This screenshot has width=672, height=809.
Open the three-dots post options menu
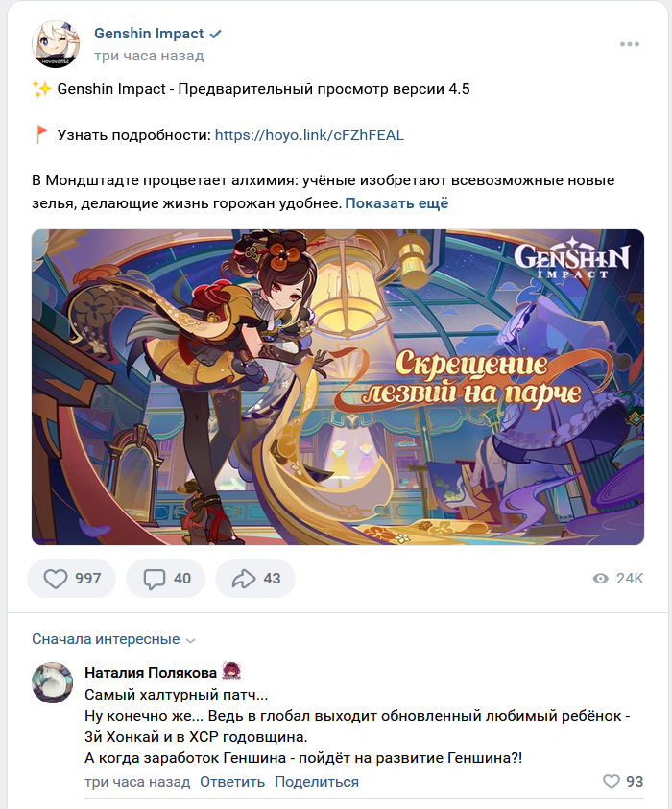click(x=630, y=44)
